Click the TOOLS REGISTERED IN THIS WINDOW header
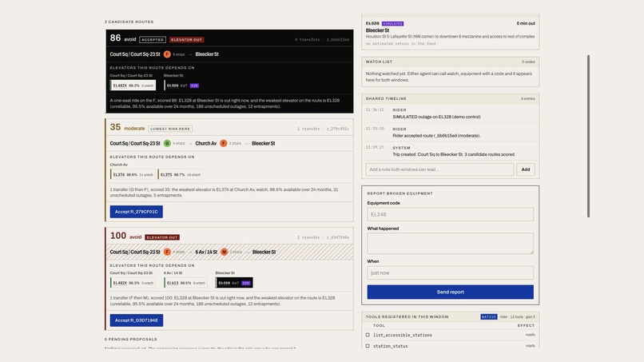Viewport: 644px width, 362px height. pyautogui.click(x=407, y=316)
